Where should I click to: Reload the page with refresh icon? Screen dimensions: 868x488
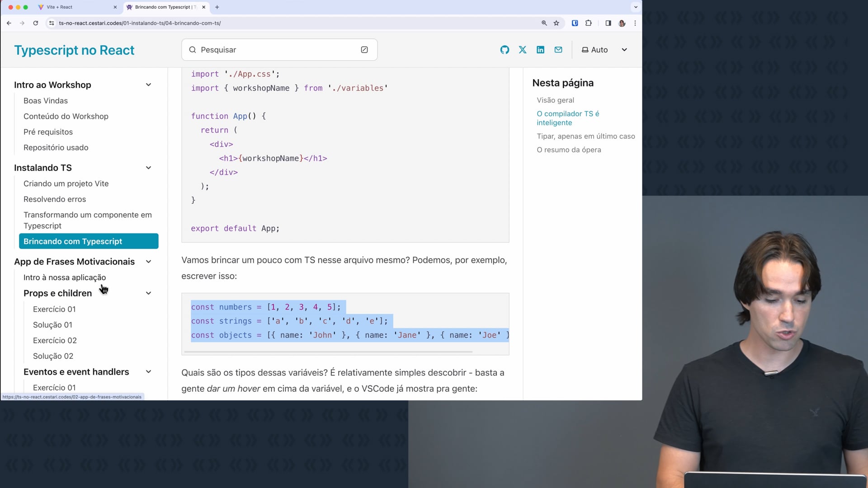point(36,23)
